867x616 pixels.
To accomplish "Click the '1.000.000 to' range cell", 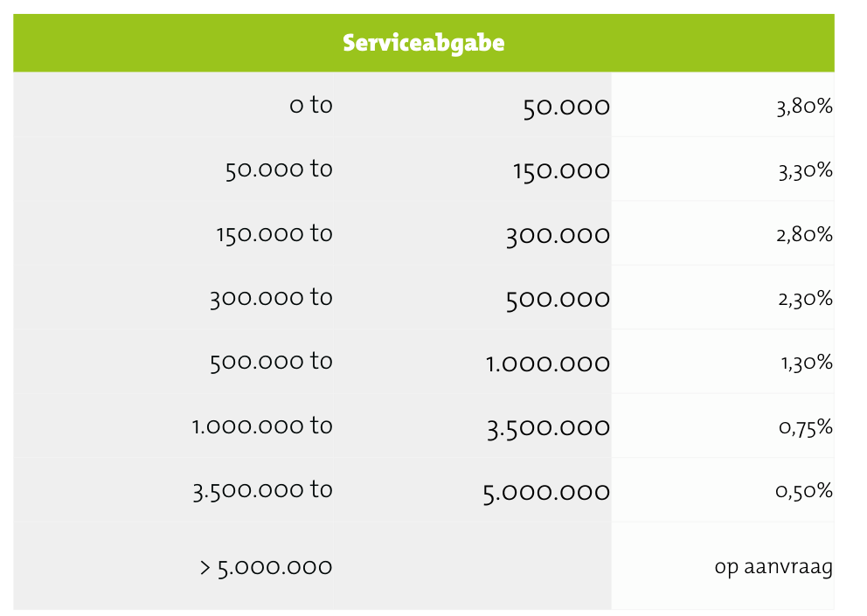I will [x=262, y=426].
